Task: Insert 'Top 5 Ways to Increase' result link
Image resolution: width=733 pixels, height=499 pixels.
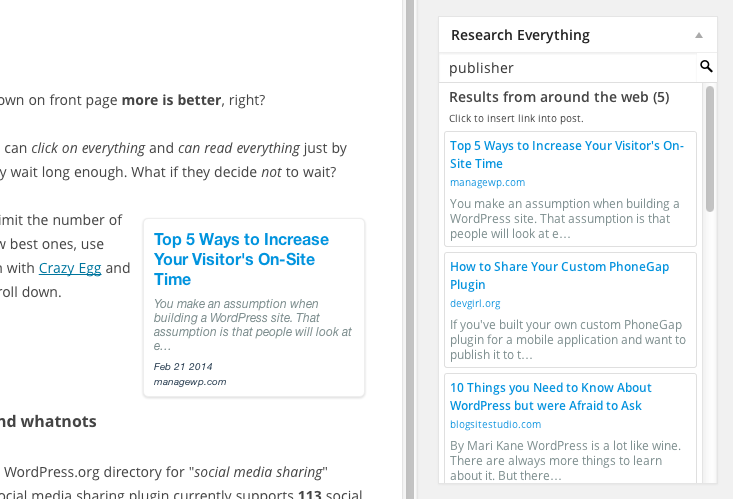Action: pyautogui.click(x=566, y=154)
